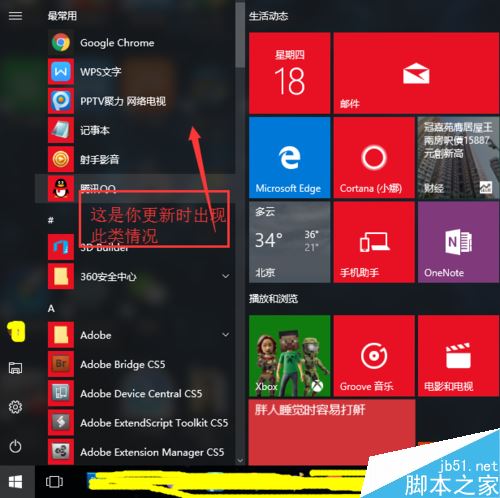
Task: Click the 生活动态 tile group title
Action: [268, 16]
